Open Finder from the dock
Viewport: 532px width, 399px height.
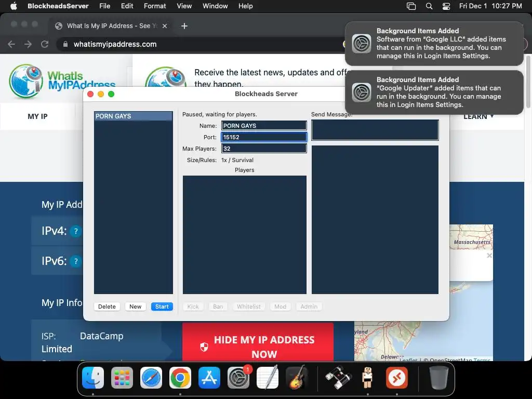[92, 378]
